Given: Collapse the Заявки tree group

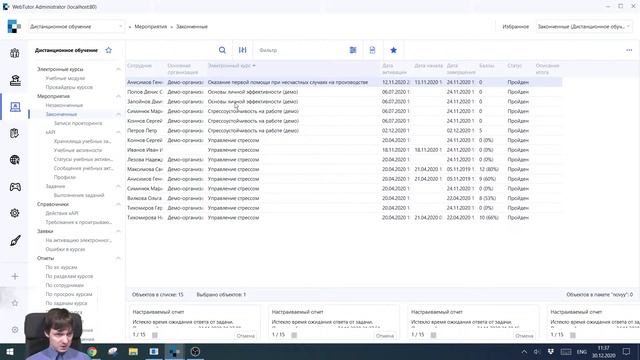Looking at the screenshot, I should coord(118,231).
